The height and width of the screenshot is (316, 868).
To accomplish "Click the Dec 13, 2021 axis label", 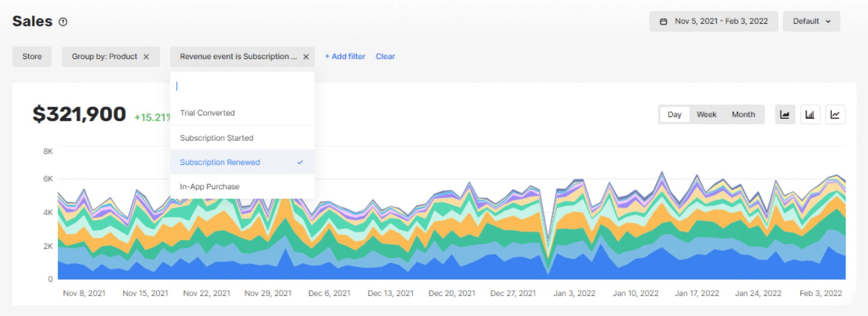I will pos(391,293).
